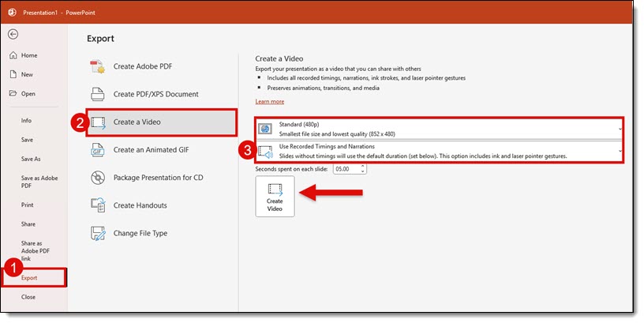Click the seconds per slide input field
Image resolution: width=644 pixels, height=323 pixels.
(x=346, y=169)
